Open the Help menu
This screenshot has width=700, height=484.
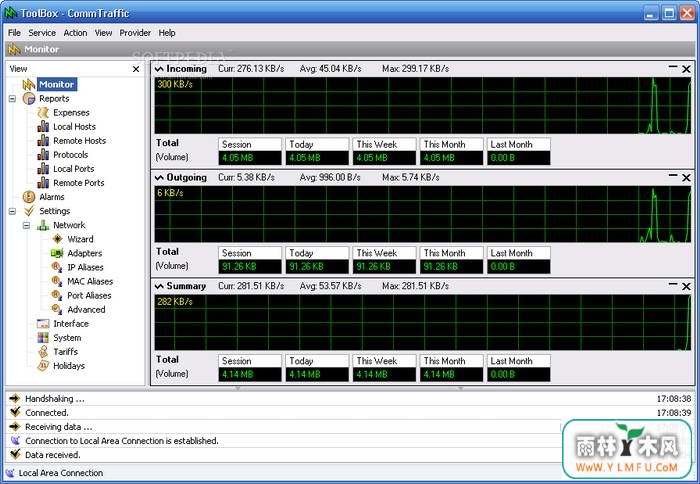tap(167, 33)
